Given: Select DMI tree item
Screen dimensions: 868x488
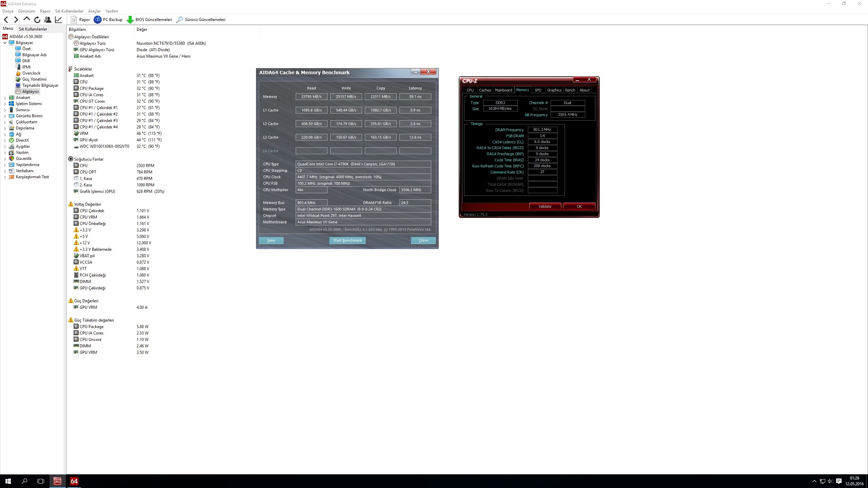Looking at the screenshot, I should click(26, 61).
